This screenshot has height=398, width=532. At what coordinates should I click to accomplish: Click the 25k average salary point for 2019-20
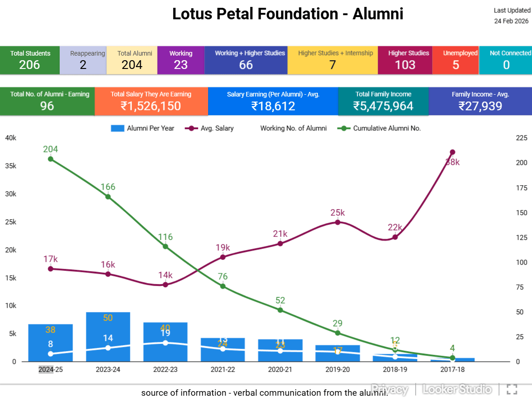pyautogui.click(x=338, y=222)
